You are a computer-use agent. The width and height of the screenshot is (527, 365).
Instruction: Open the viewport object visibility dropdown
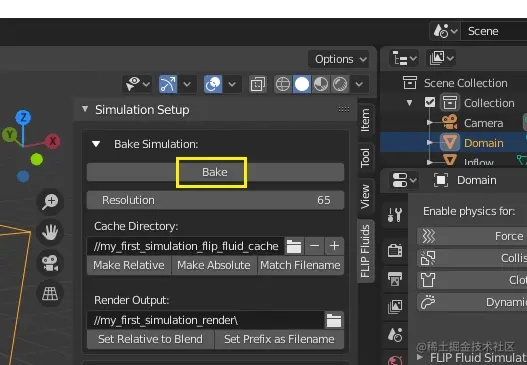pyautogui.click(x=137, y=84)
